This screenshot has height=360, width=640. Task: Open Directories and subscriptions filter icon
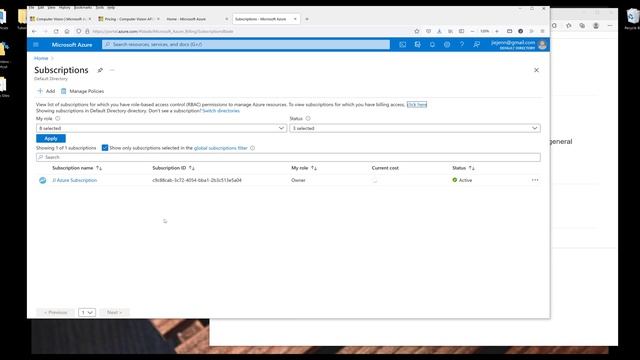click(x=417, y=44)
